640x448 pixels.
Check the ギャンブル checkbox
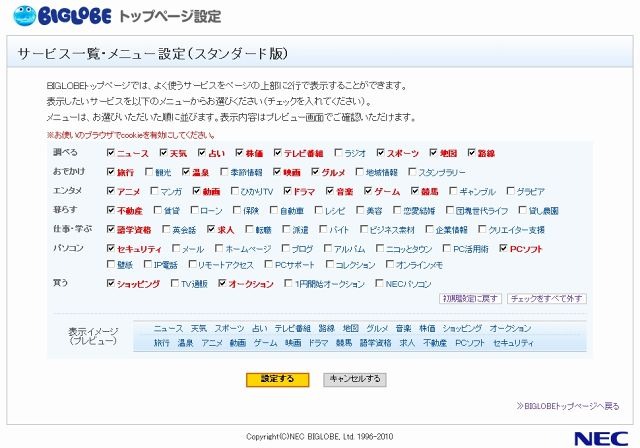coord(453,191)
